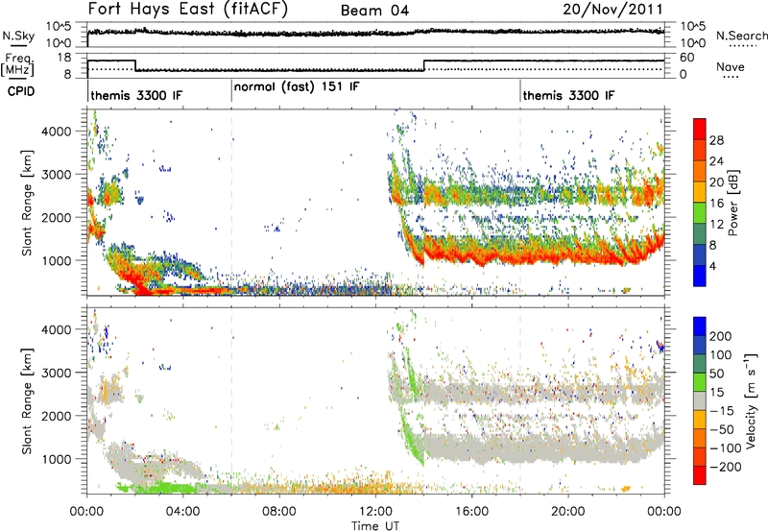Click the red top of the power color bar

700,129
